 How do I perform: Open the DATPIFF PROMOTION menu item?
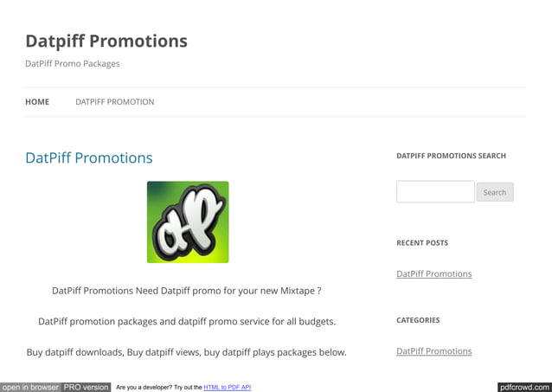click(x=114, y=102)
